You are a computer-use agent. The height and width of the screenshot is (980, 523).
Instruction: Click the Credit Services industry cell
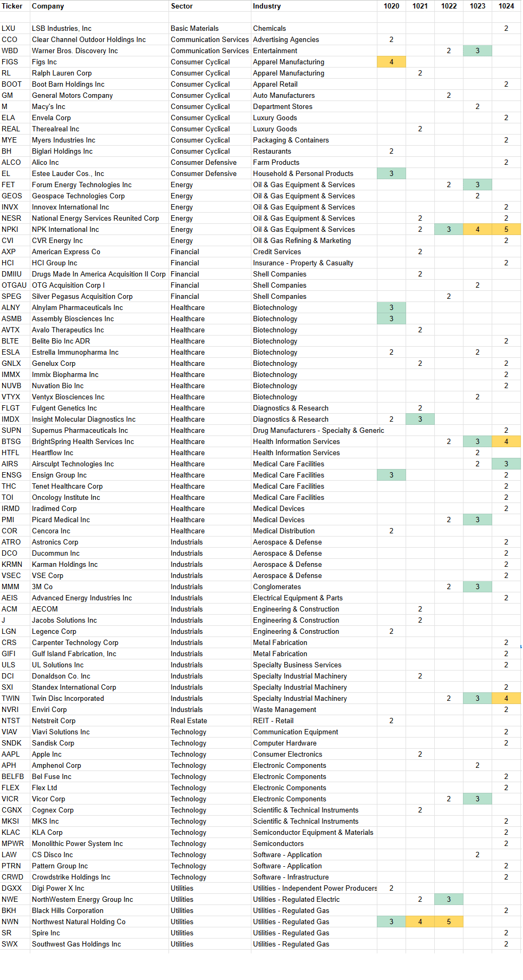[x=314, y=252]
